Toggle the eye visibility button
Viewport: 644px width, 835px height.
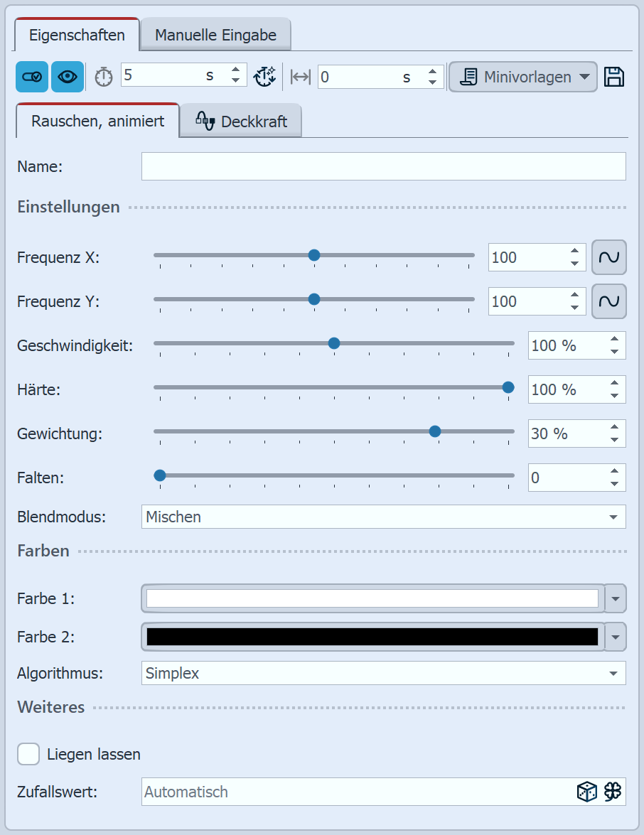point(67,77)
